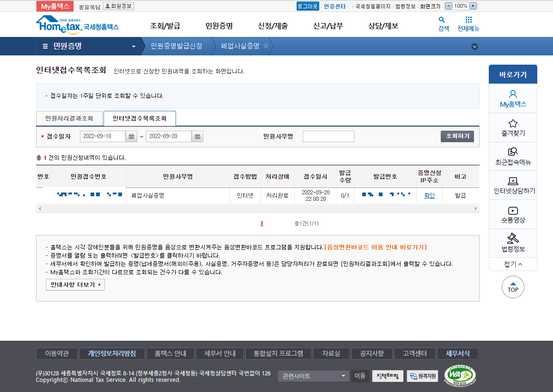
Task: Click the masked 발급번호 in table row
Action: [x=386, y=194]
